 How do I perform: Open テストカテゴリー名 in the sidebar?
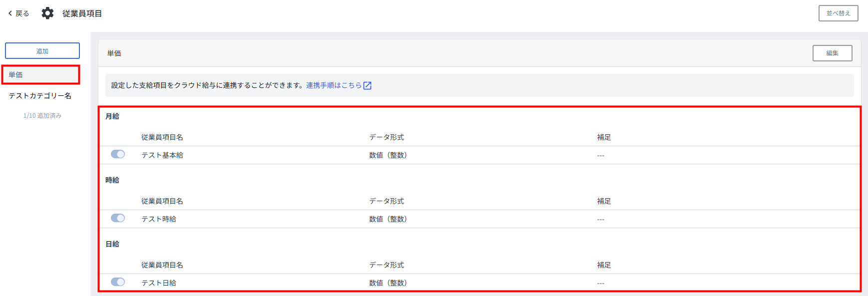pos(40,96)
